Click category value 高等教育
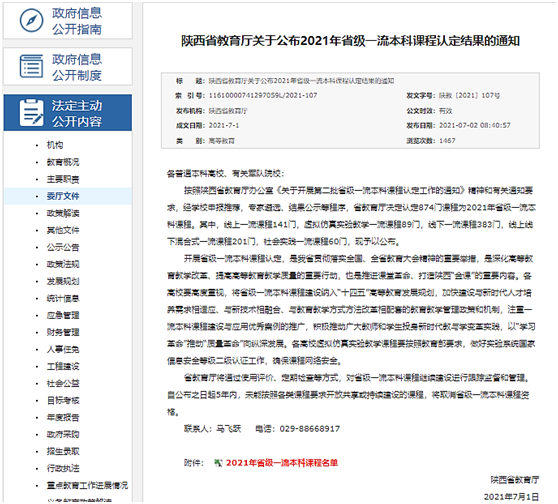Screen dimensions: 558x504 pos(221,141)
